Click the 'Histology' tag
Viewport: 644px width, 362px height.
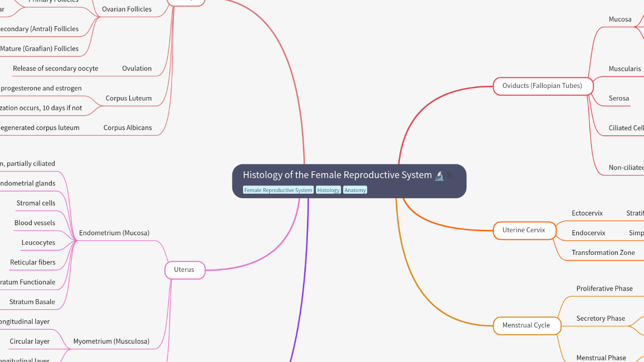coord(329,190)
